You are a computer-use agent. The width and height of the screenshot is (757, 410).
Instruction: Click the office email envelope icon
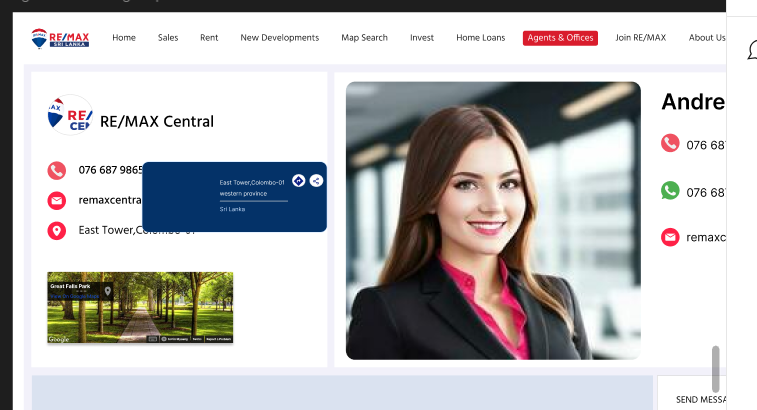click(x=56, y=200)
